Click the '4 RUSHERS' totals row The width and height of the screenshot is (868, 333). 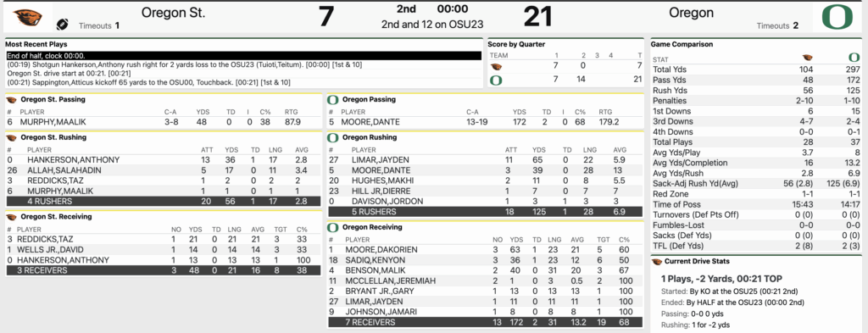tap(164, 202)
